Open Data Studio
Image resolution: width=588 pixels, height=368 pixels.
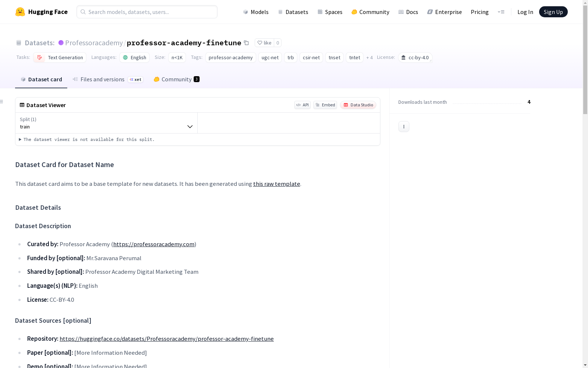tap(358, 105)
